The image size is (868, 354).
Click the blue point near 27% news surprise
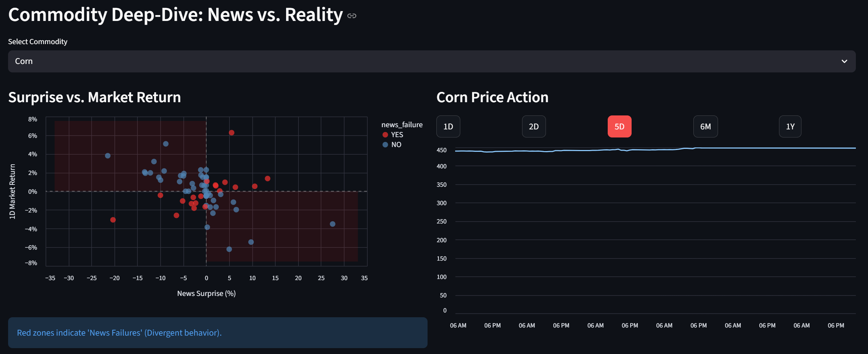pyautogui.click(x=332, y=224)
